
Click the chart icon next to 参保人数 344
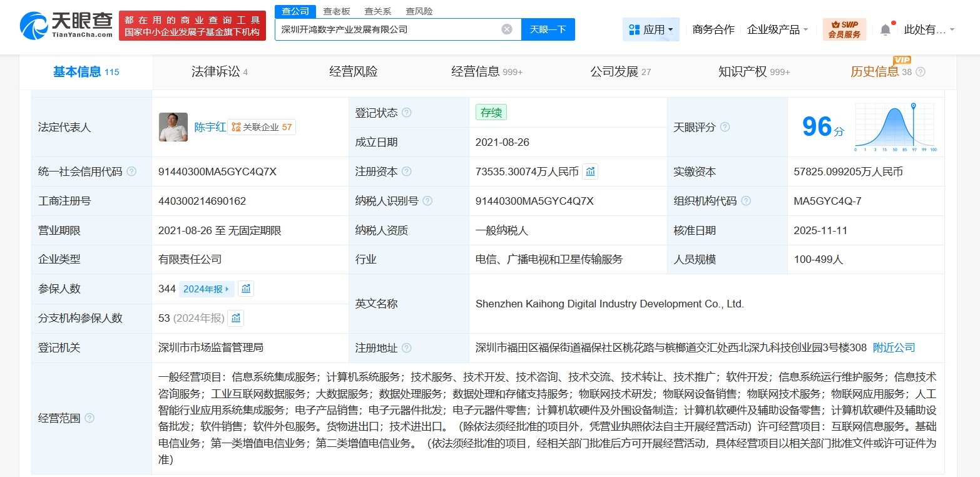(x=245, y=289)
